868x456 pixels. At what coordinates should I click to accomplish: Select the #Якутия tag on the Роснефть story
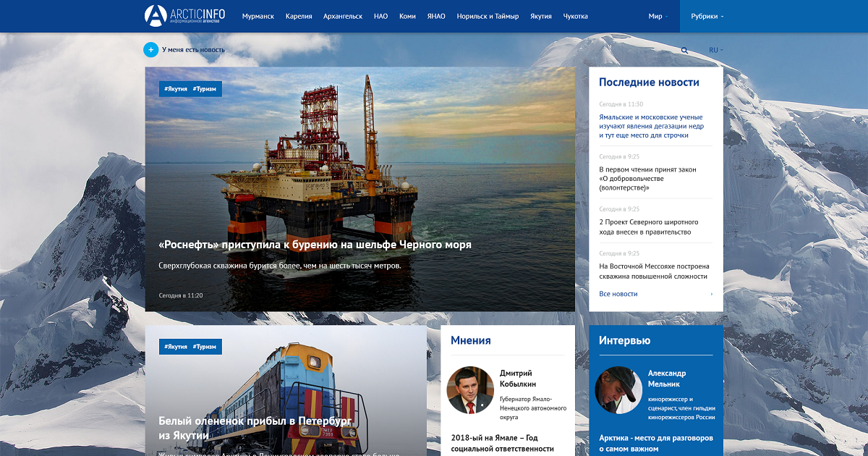(x=176, y=89)
